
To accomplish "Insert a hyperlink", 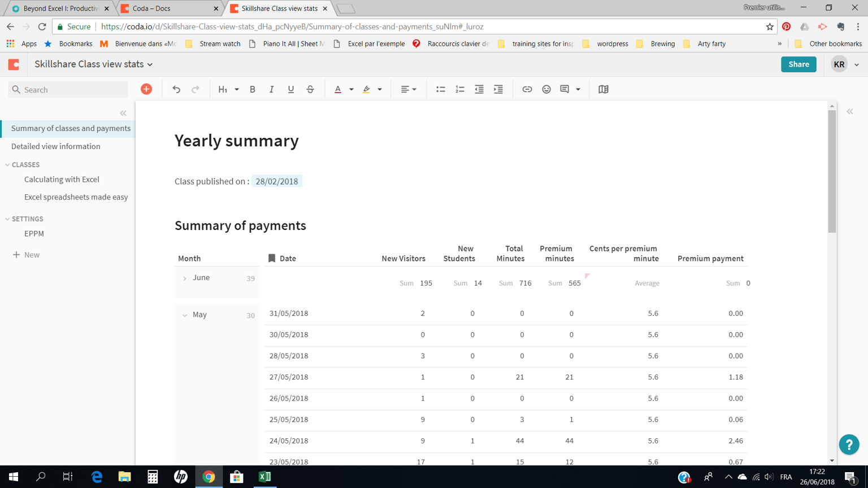I will (x=527, y=89).
